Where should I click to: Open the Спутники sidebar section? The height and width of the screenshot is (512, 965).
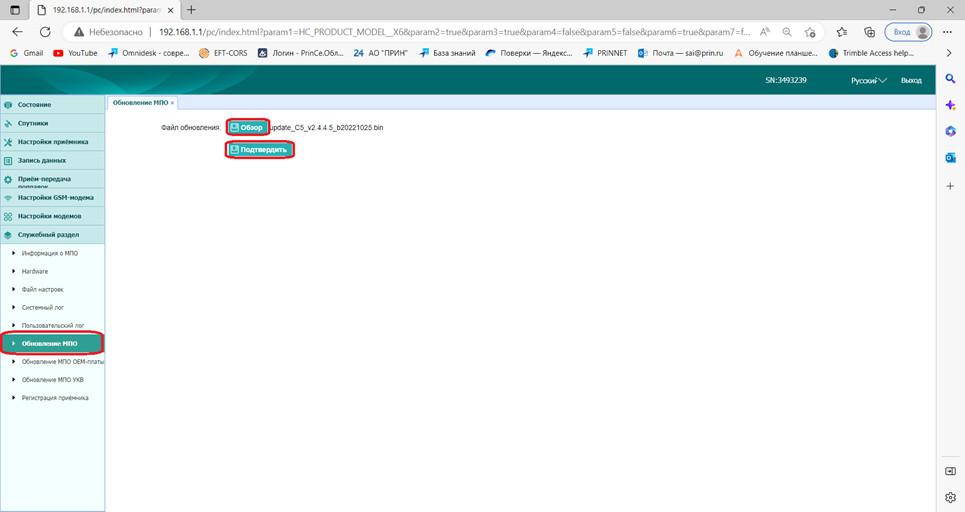pos(52,123)
